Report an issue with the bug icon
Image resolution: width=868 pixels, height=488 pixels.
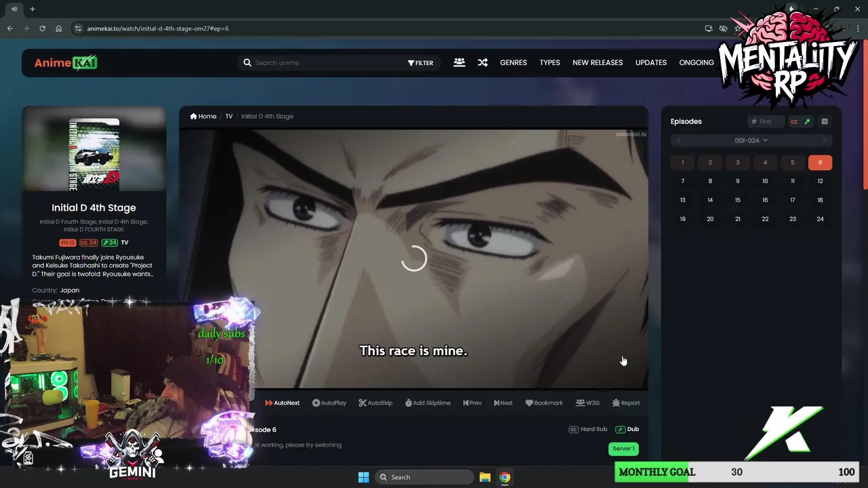click(x=626, y=403)
